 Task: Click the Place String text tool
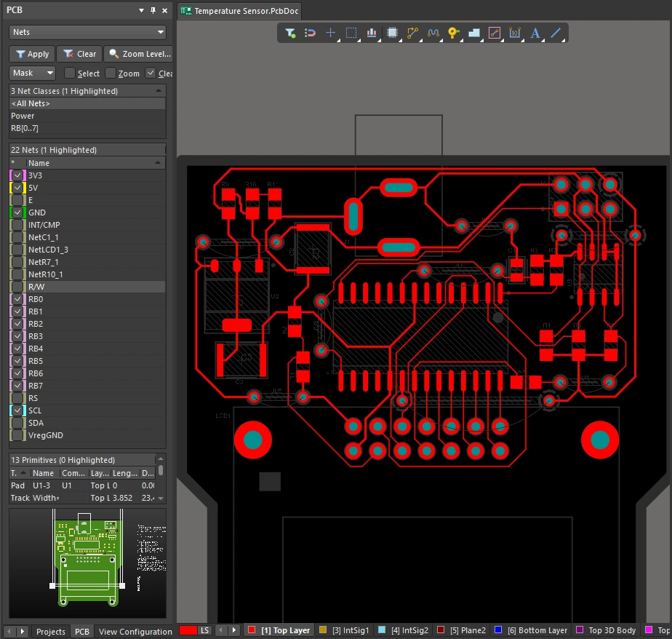535,33
